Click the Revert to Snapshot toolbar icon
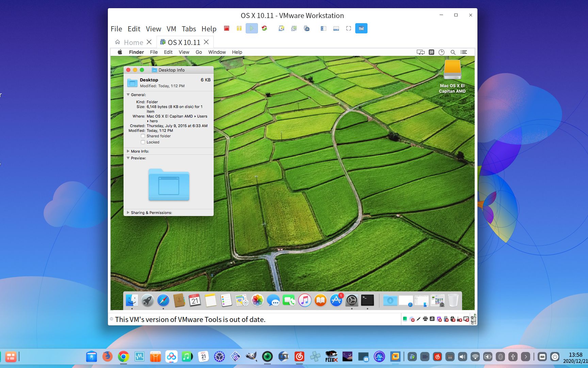The height and width of the screenshot is (368, 588). tap(294, 28)
